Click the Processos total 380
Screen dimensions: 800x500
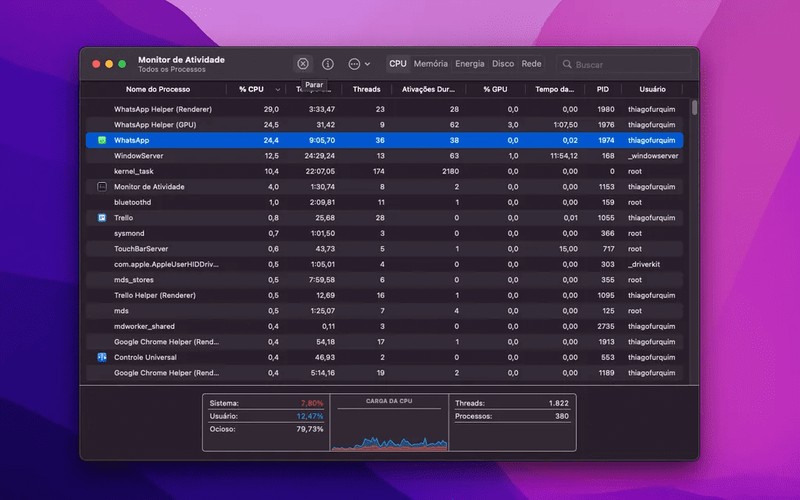562,416
